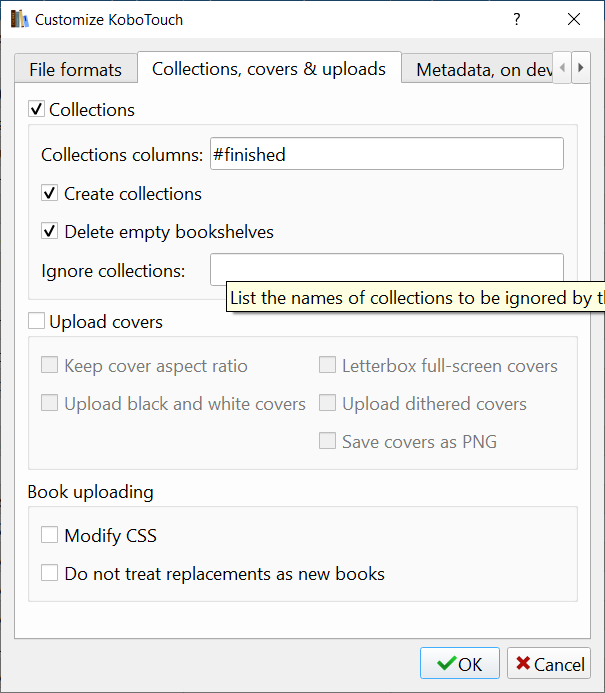Toggle Delete empty bookshelves
The width and height of the screenshot is (605, 693).
[x=49, y=232]
